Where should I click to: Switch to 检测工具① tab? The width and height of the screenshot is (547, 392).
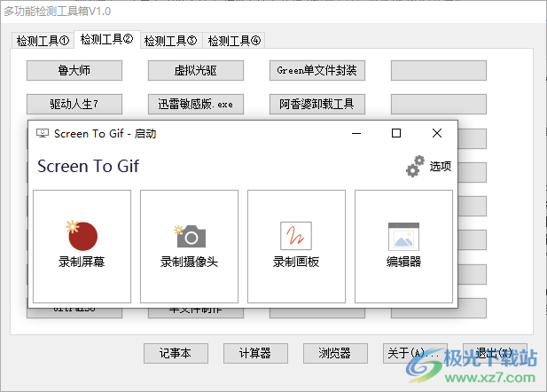pyautogui.click(x=43, y=41)
